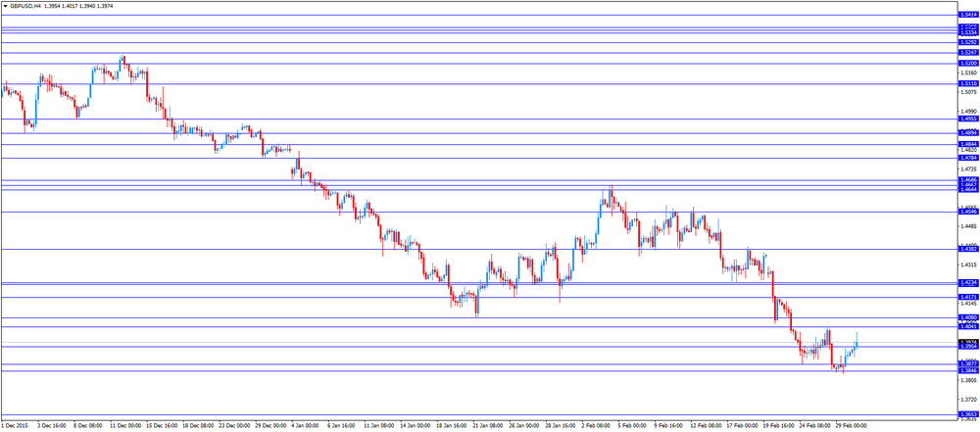Select the 1.5292 price level label
Image resolution: width=980 pixels, height=432 pixels.
coord(967,42)
